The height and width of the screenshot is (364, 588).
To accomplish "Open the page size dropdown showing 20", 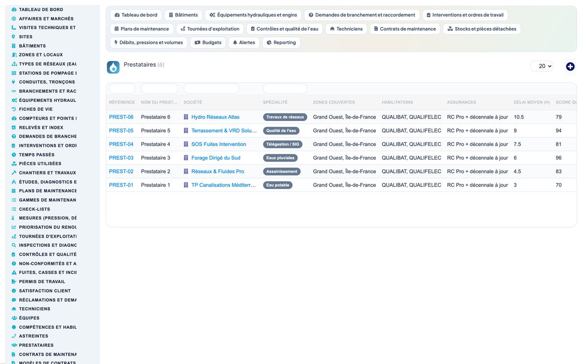I will (542, 66).
